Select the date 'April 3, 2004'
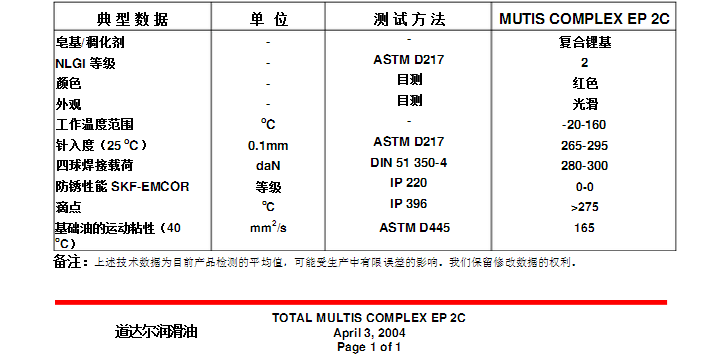721x362 pixels. pyautogui.click(x=369, y=333)
